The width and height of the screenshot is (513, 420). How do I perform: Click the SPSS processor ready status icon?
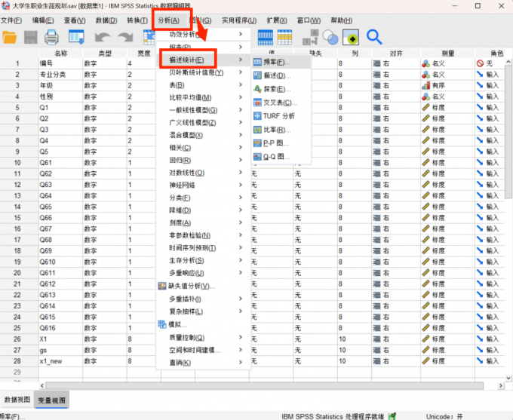[x=392, y=416]
